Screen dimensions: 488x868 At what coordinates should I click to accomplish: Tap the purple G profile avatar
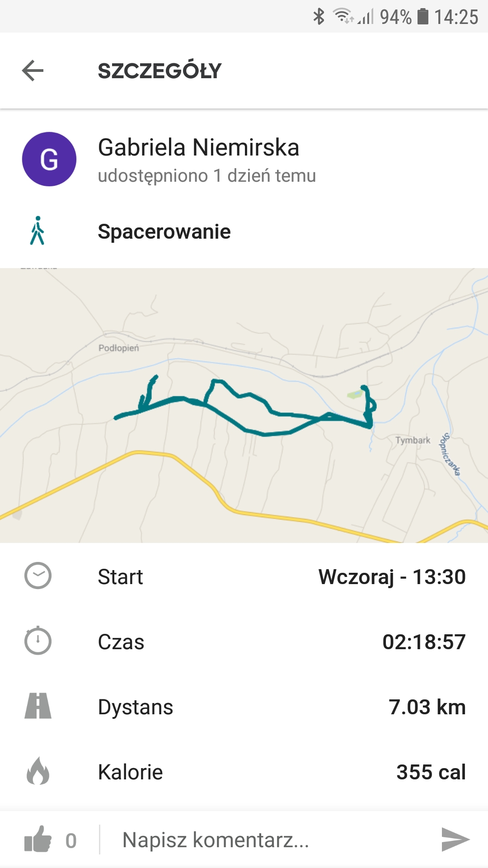tap(49, 159)
